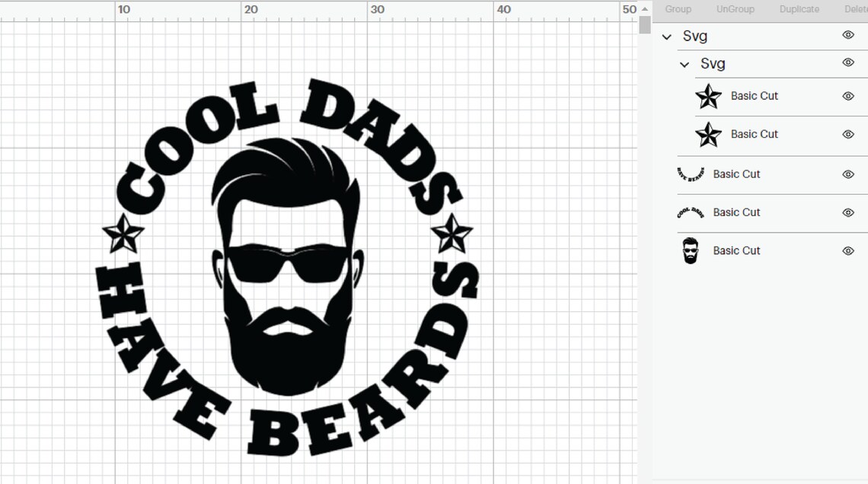This screenshot has height=484, width=868.
Task: Click the UnGroup button
Action: click(x=734, y=8)
